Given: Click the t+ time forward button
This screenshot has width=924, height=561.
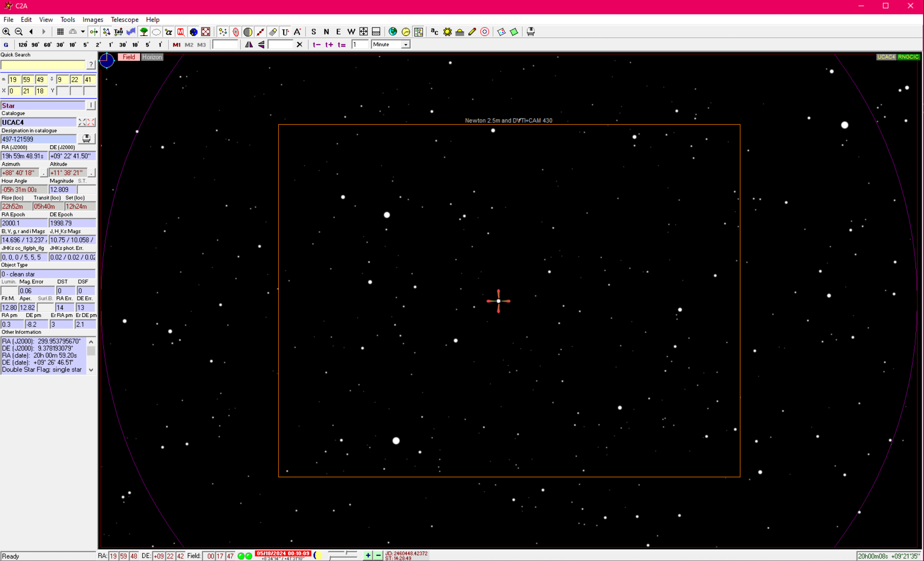Looking at the screenshot, I should (329, 45).
